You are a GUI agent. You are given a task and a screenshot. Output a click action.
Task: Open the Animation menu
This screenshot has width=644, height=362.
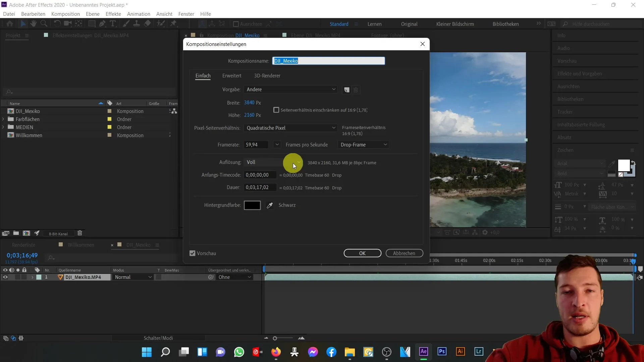point(139,14)
